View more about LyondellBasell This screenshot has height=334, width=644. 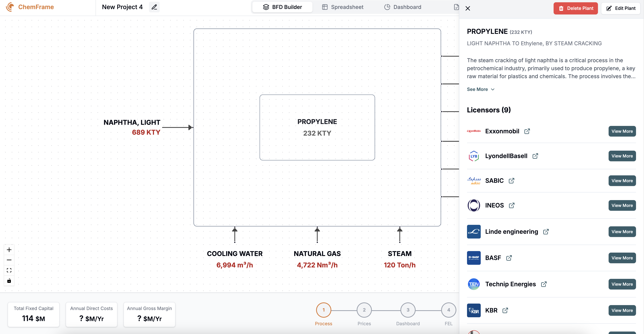[622, 156]
